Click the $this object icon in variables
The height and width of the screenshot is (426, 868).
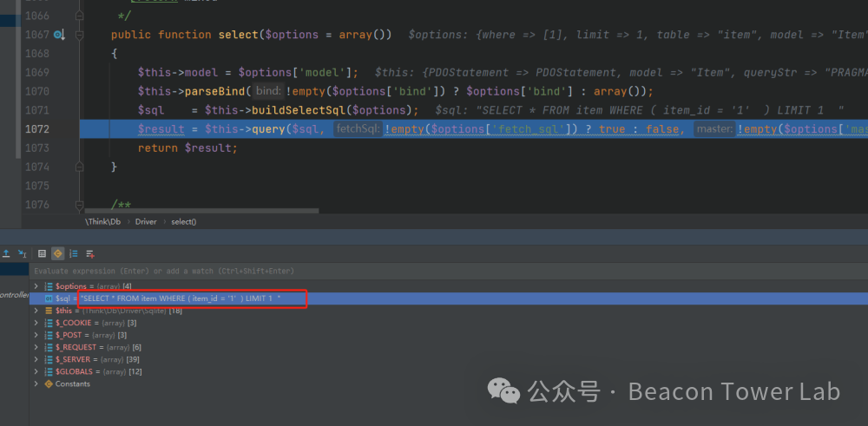tap(48, 311)
